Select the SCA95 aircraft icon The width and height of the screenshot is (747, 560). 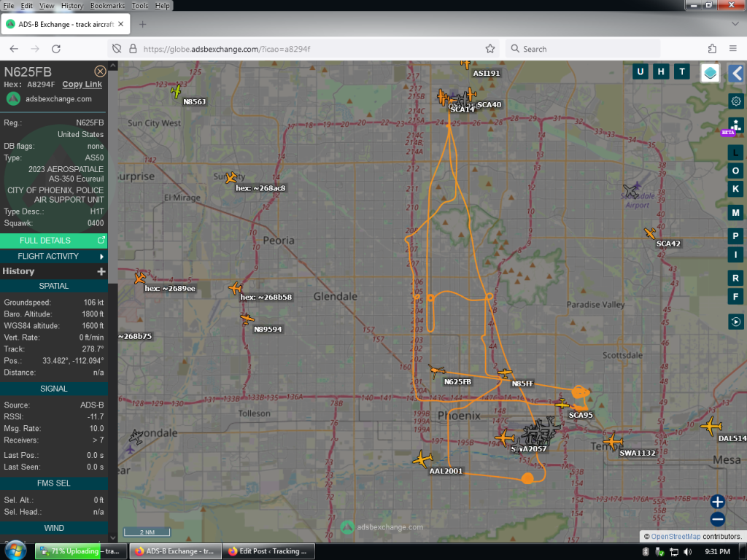point(562,404)
